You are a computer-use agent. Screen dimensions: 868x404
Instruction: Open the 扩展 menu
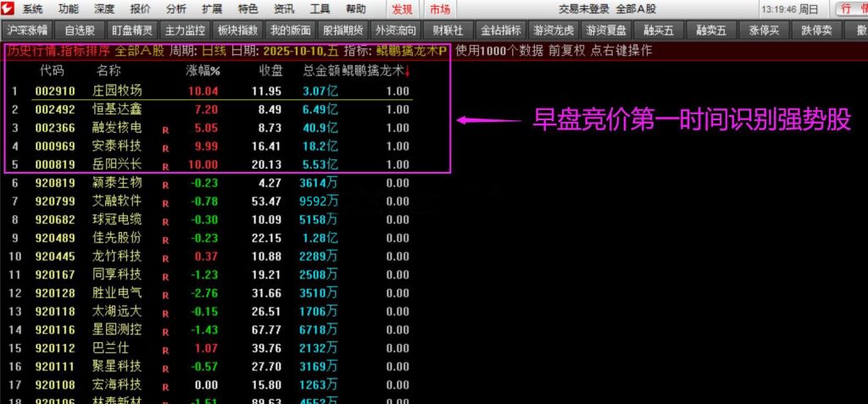(212, 8)
